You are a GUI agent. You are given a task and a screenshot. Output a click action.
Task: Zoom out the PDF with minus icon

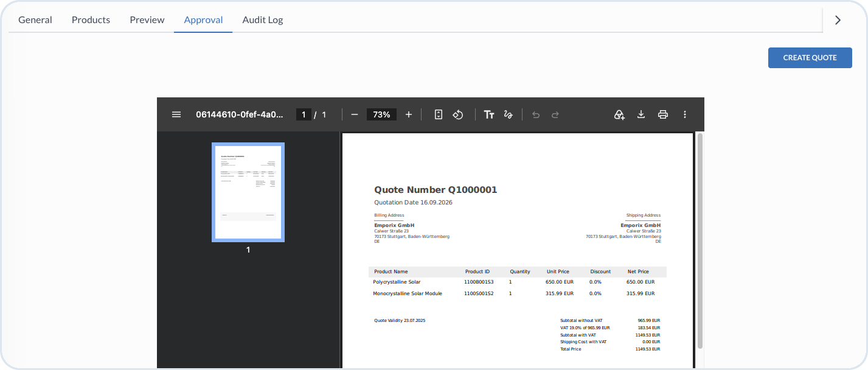pos(355,114)
